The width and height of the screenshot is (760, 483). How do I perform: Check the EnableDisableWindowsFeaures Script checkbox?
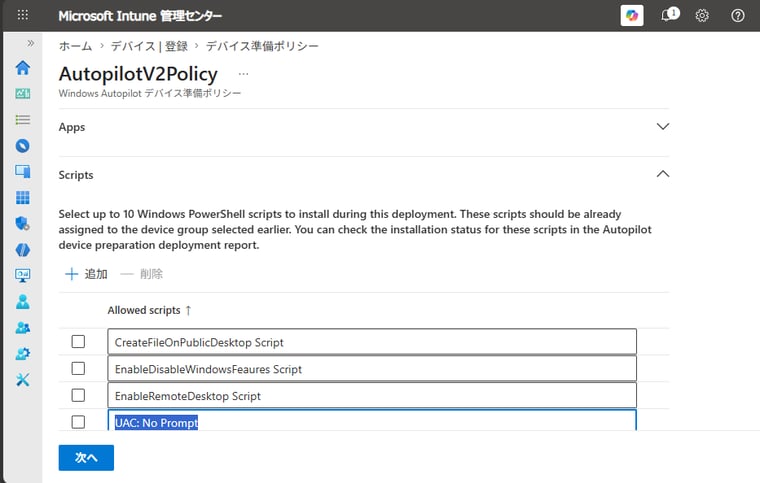pyautogui.click(x=78, y=369)
